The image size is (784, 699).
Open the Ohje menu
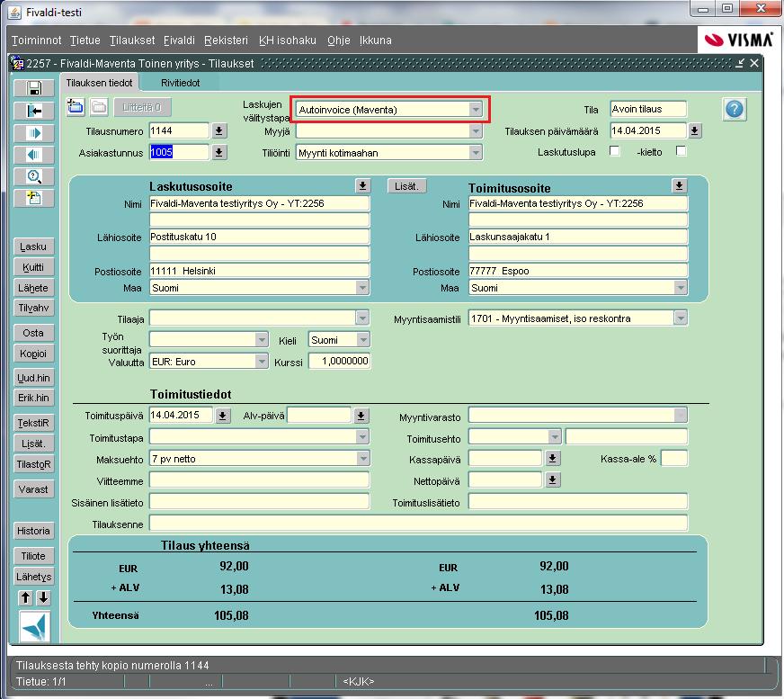tap(338, 40)
